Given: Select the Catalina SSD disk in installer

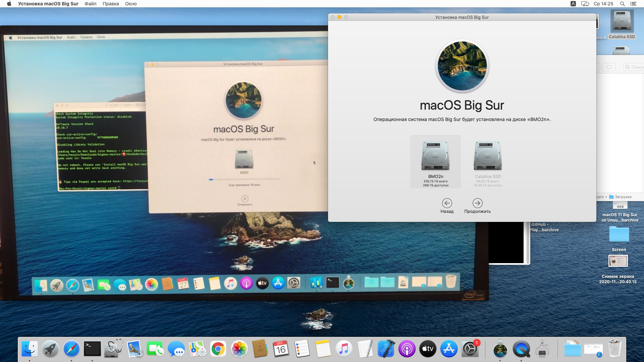Looking at the screenshot, I should [488, 162].
